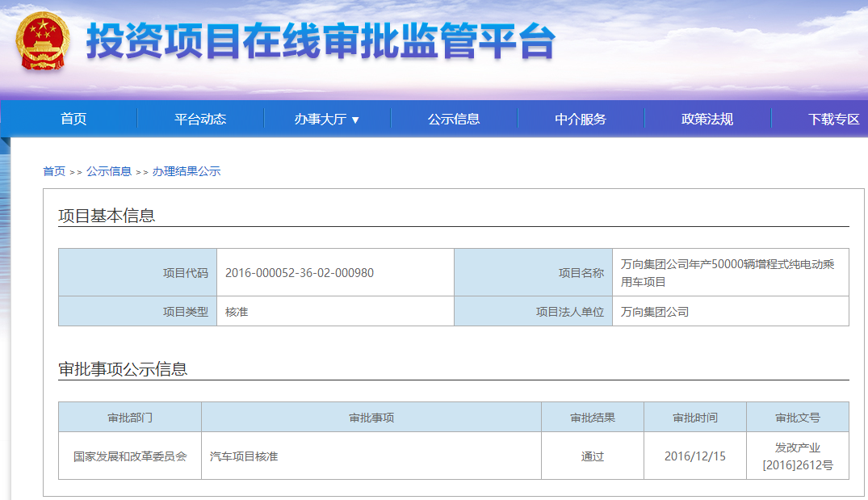Click the 通过 approval result cell

point(592,455)
